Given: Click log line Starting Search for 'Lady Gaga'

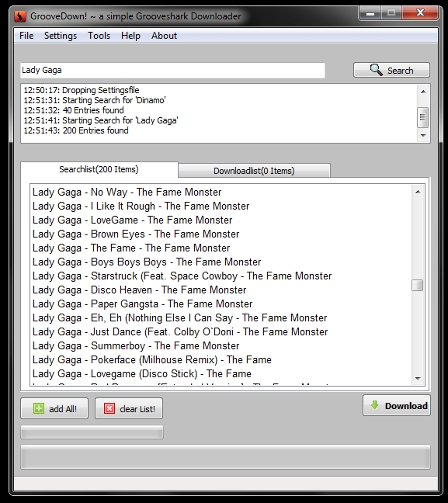Looking at the screenshot, I should click(x=101, y=120).
